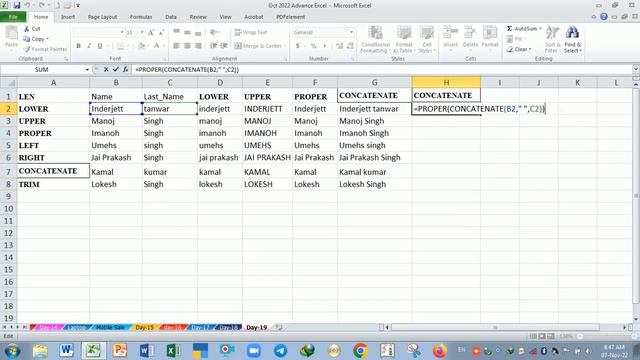Click the formula bar input showing PROPER formula
640x360 pixels.
tap(382, 70)
